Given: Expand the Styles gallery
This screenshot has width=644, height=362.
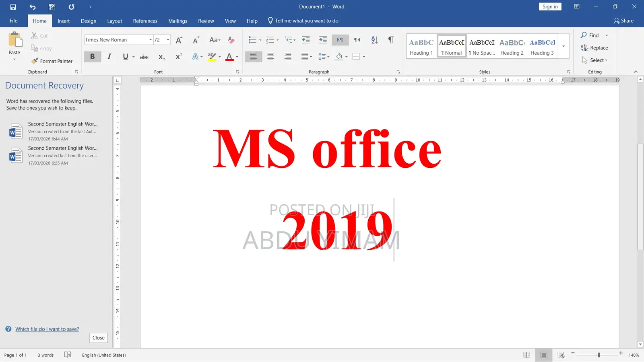Looking at the screenshot, I should (x=563, y=46).
